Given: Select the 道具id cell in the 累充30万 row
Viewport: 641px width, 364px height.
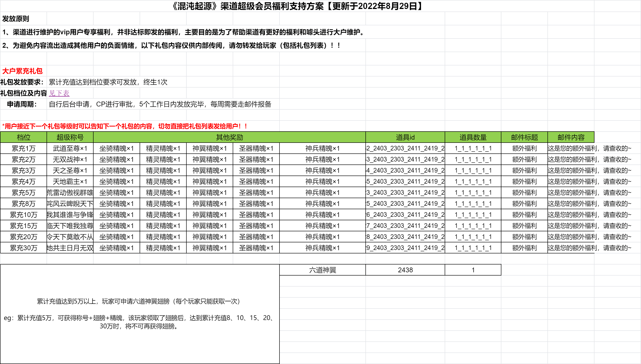Looking at the screenshot, I should tap(405, 248).
